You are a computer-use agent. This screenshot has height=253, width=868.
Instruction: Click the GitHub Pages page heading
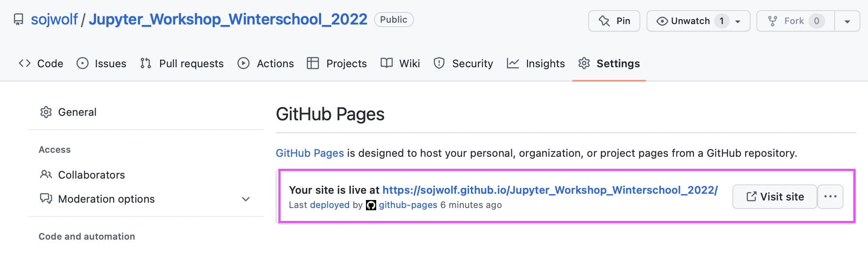330,114
